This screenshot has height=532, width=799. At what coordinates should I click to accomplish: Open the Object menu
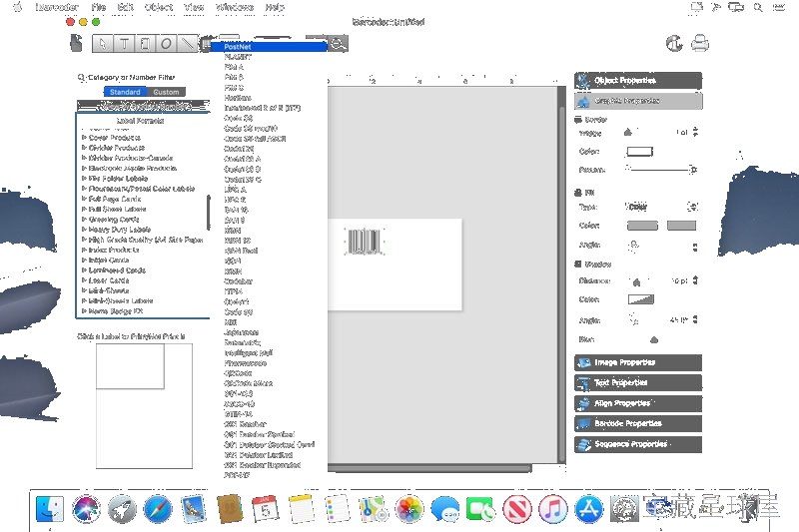click(159, 7)
